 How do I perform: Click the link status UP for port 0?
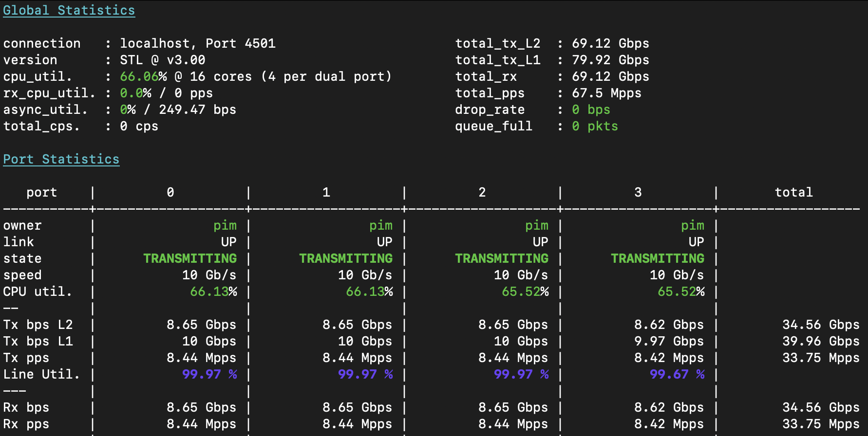[228, 242]
